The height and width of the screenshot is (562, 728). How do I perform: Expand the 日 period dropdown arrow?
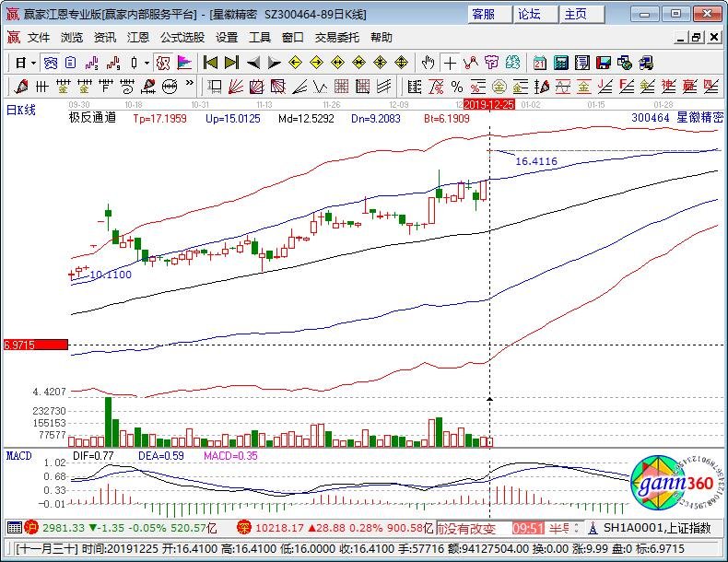click(33, 63)
